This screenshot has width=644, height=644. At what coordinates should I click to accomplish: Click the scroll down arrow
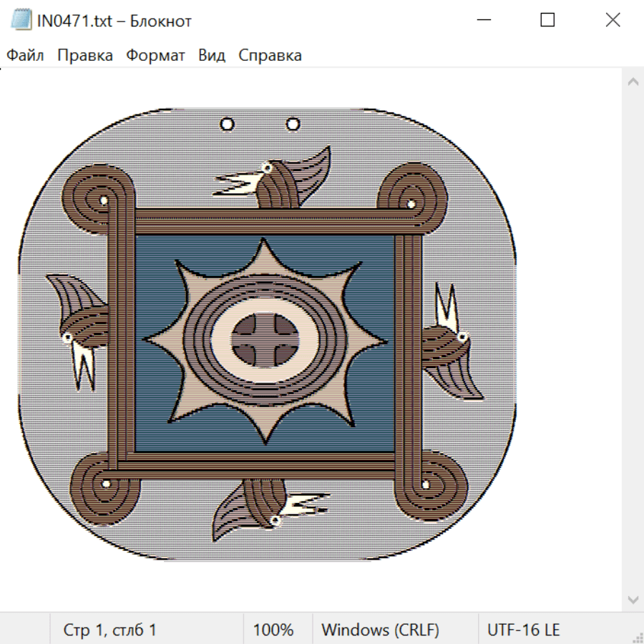633,599
